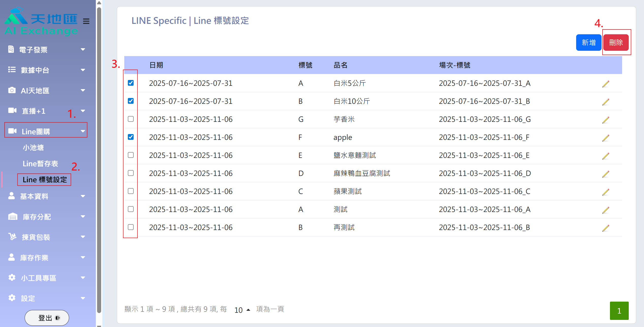Edit the apple row with pencil icon
The image size is (644, 327).
point(606,138)
